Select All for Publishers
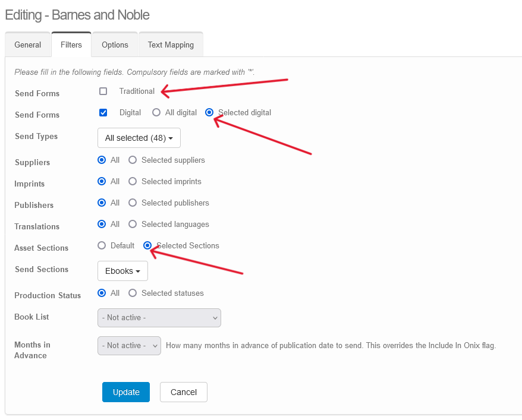 pos(102,203)
